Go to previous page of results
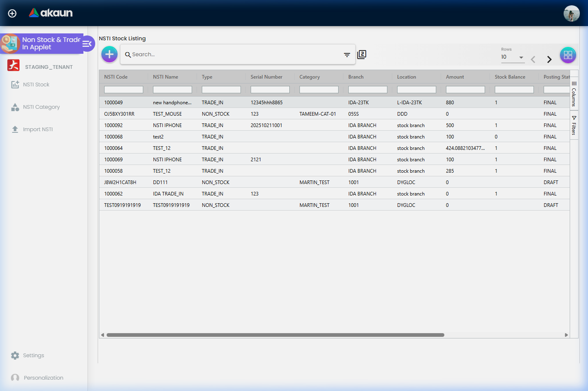Screen dimensions: 588x391 [533, 59]
